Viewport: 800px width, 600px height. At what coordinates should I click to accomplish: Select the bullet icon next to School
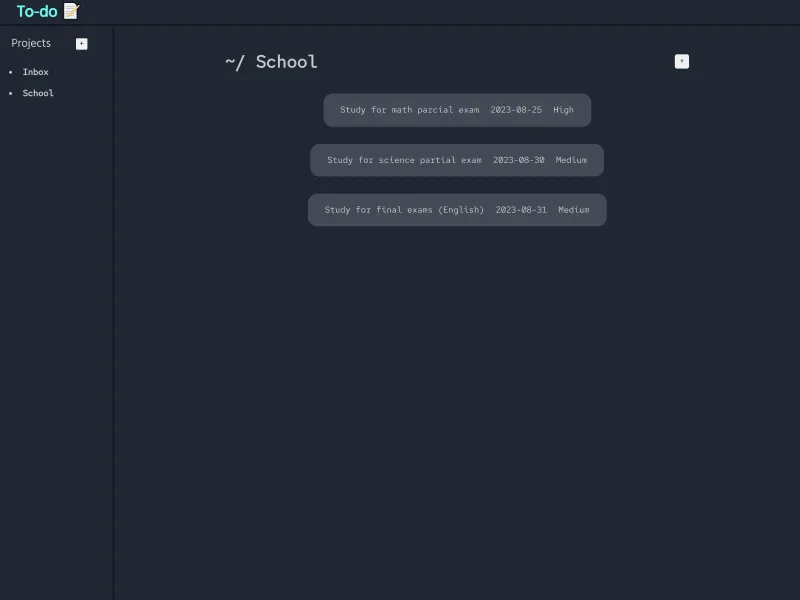click(x=11, y=93)
